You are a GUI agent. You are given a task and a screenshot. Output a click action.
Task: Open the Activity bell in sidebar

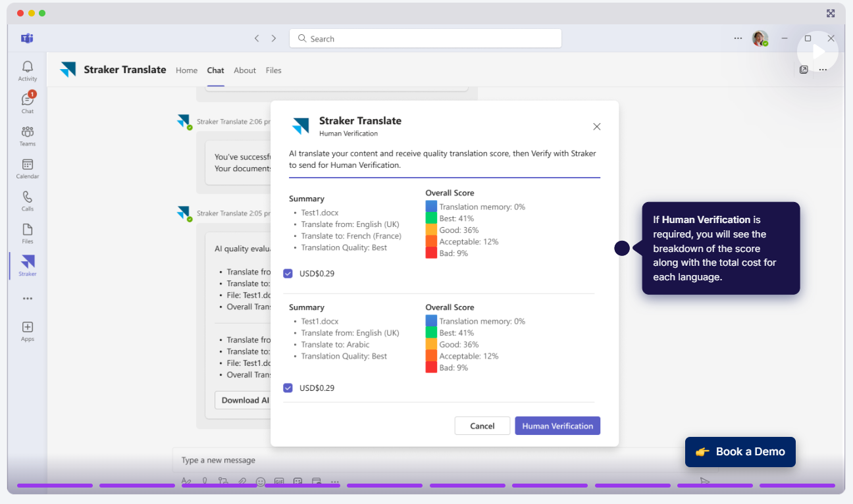click(28, 70)
